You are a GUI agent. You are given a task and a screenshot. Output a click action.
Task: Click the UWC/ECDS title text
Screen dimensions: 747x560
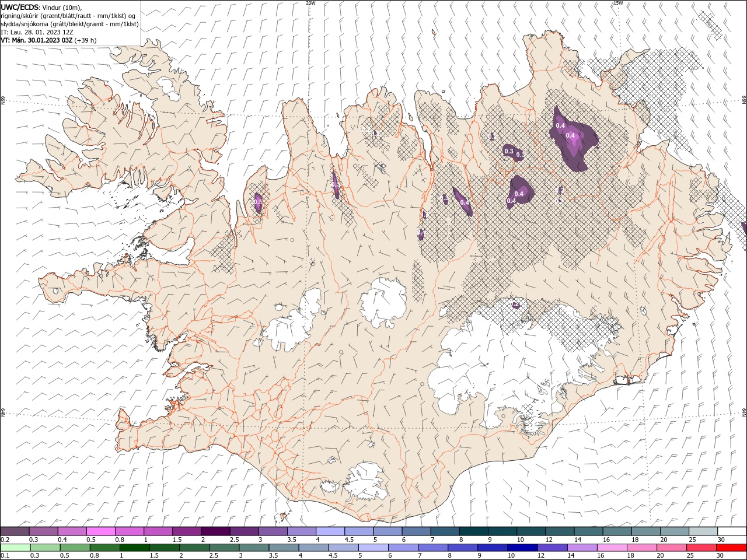pyautogui.click(x=20, y=6)
